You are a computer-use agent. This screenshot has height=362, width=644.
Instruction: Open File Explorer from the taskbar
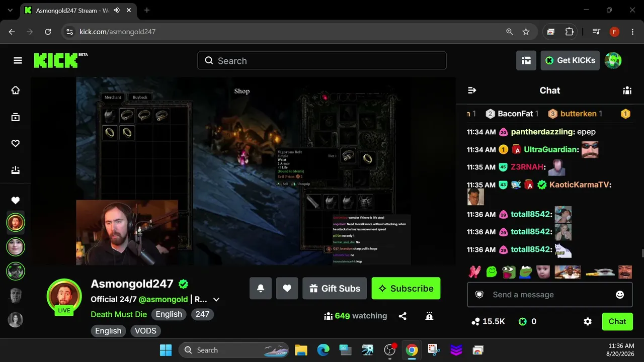click(x=301, y=350)
